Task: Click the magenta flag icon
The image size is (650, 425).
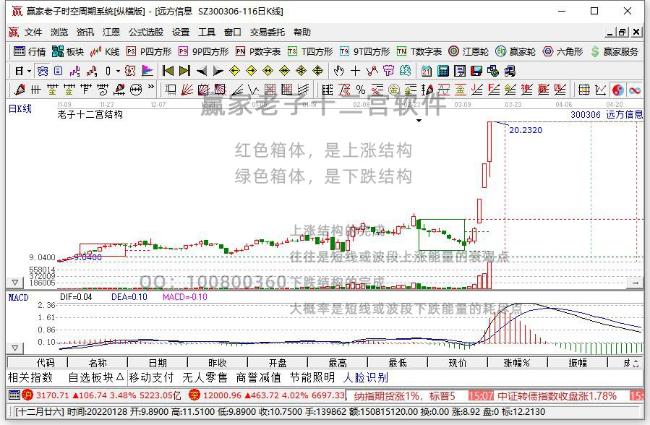Action: coord(147,71)
